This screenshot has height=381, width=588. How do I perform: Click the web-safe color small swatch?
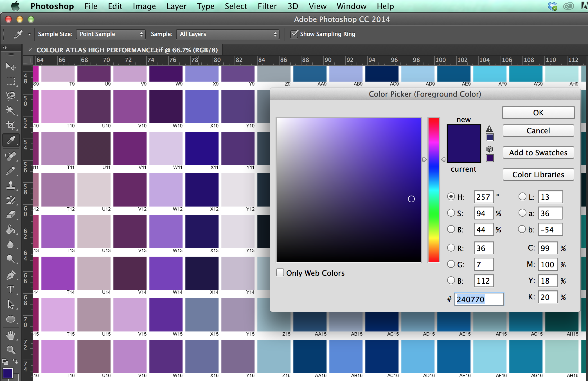pos(490,158)
